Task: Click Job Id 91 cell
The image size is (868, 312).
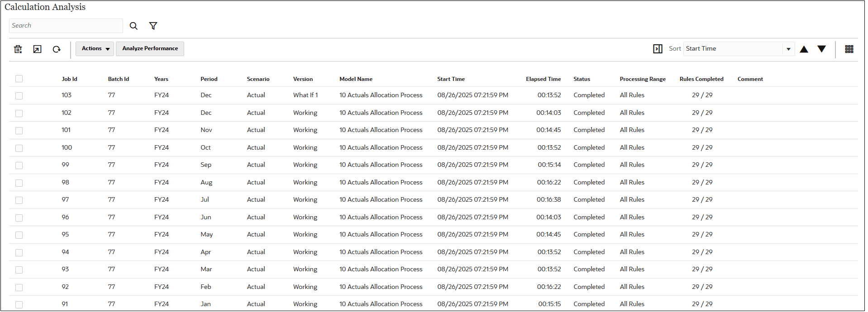Action: [x=65, y=304]
